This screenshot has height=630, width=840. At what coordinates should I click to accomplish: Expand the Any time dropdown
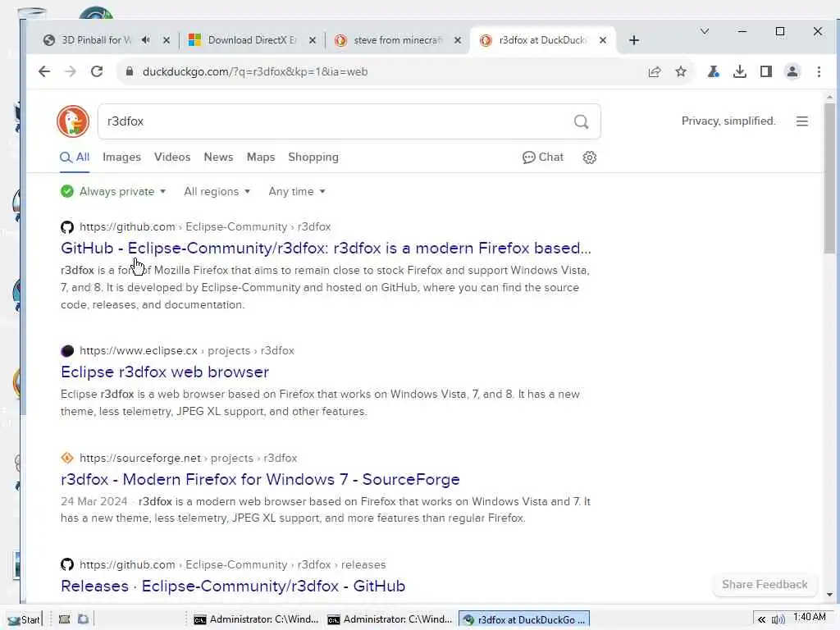click(x=297, y=191)
